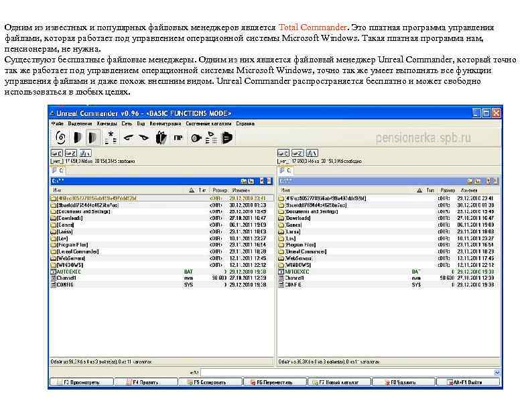Select [Program Files] in left panel

[x=161, y=245]
